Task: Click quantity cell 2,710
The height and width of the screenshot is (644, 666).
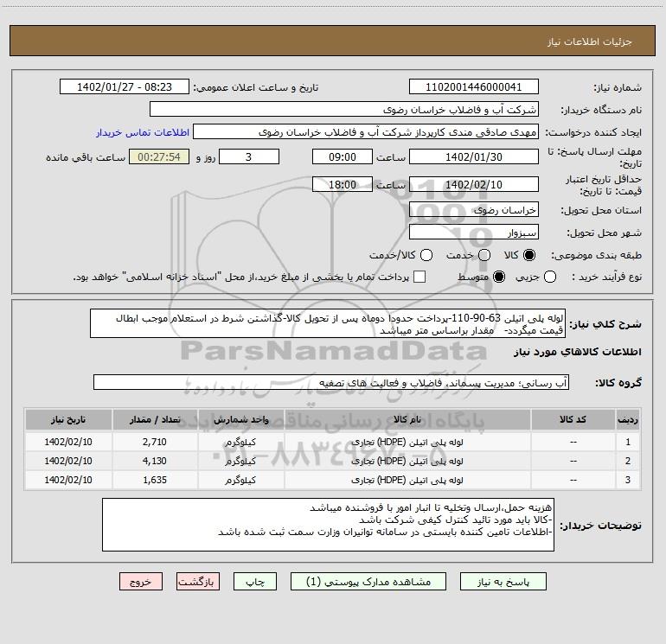Action: pyautogui.click(x=155, y=442)
